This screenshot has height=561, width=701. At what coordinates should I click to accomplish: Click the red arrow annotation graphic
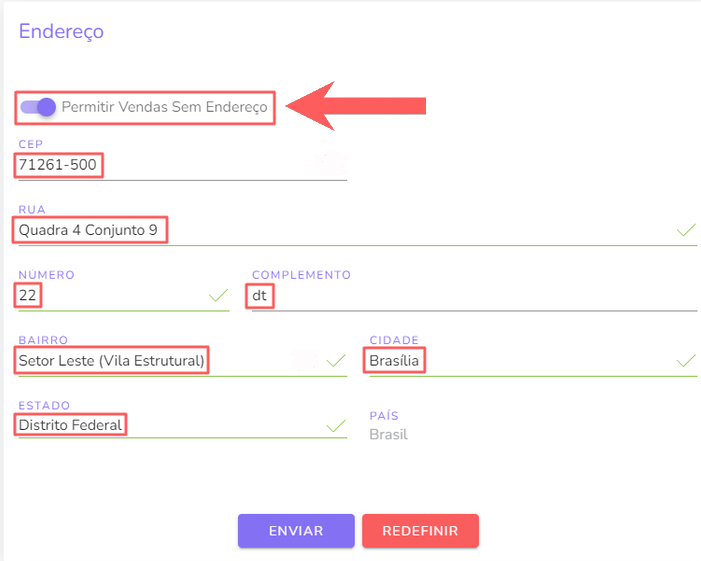(x=355, y=106)
